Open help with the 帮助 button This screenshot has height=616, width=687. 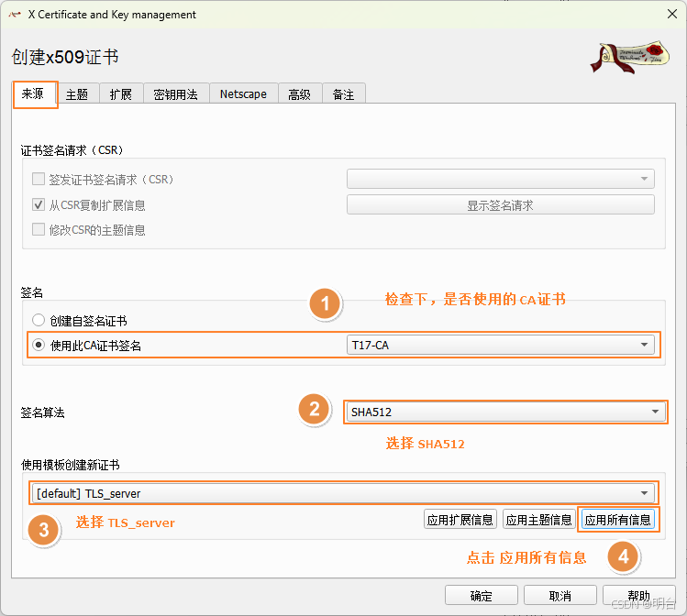638,596
